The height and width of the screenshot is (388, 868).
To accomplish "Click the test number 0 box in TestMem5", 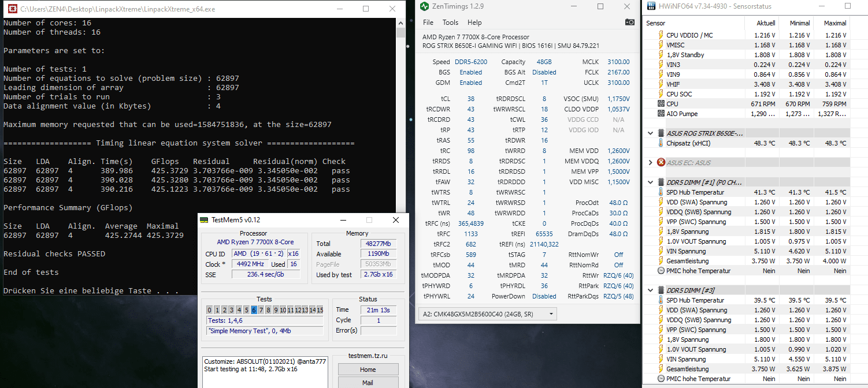I will [x=210, y=310].
